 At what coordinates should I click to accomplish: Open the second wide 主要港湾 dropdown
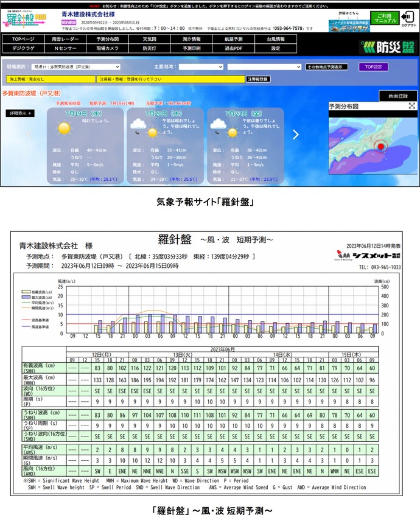pyautogui.click(x=264, y=67)
